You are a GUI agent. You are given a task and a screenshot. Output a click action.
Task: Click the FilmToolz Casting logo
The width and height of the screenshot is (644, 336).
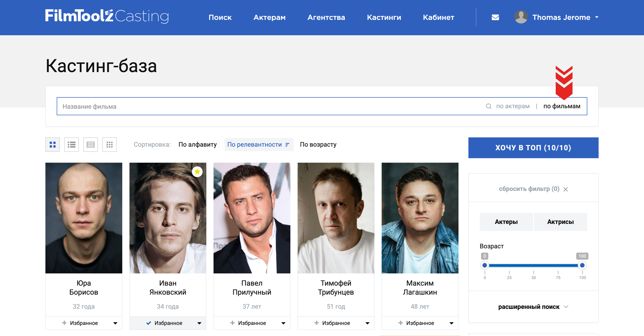pos(107,16)
